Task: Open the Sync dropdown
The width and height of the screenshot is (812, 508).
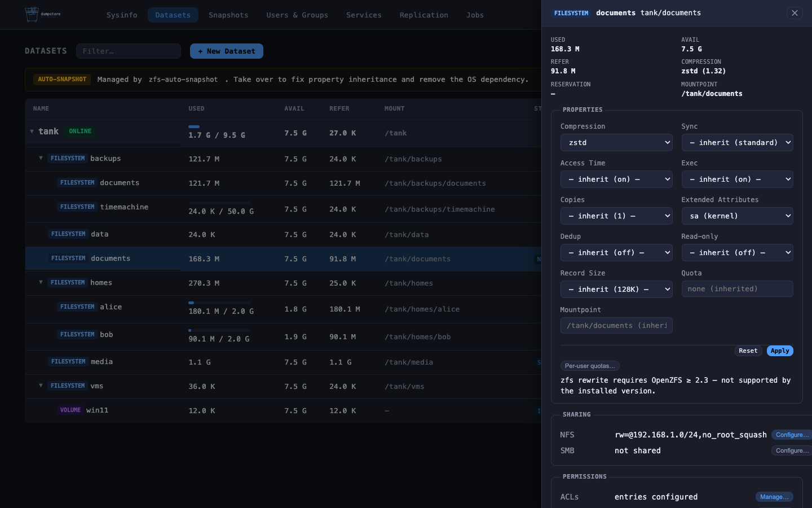Action: coord(737,143)
